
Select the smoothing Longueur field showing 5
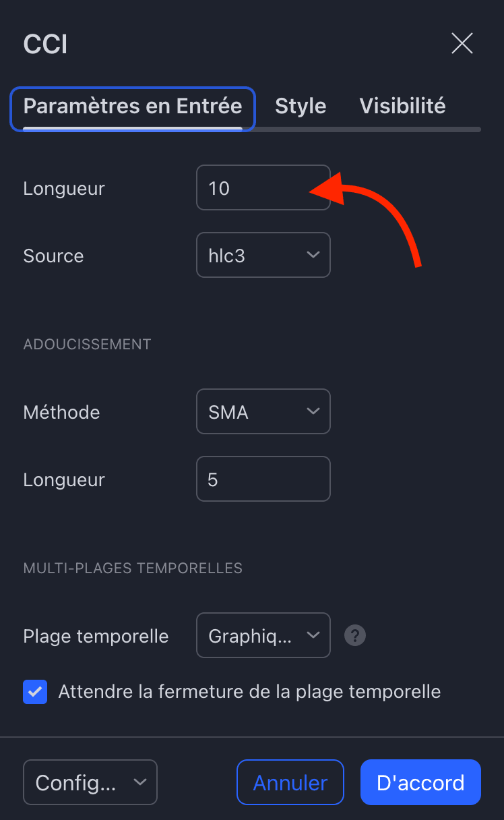(263, 479)
